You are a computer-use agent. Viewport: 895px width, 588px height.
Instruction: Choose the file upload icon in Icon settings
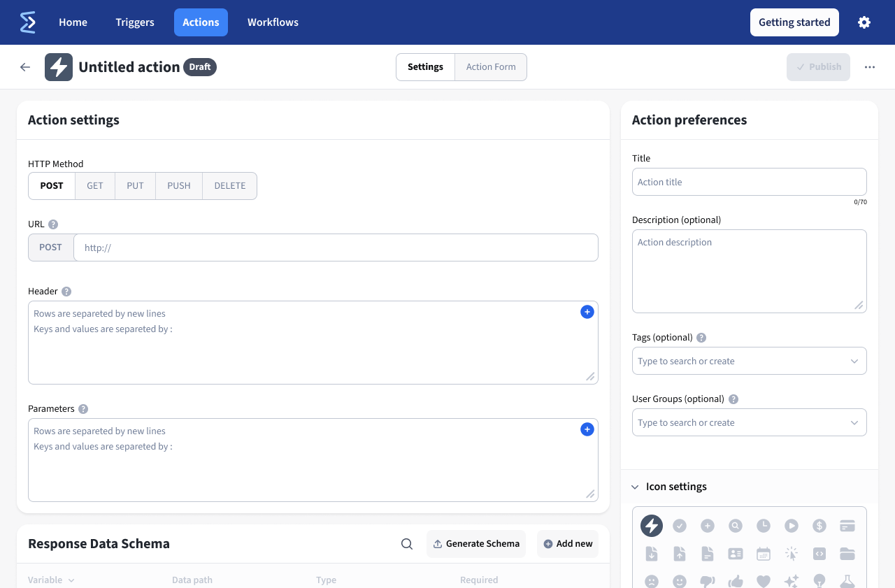pos(680,554)
